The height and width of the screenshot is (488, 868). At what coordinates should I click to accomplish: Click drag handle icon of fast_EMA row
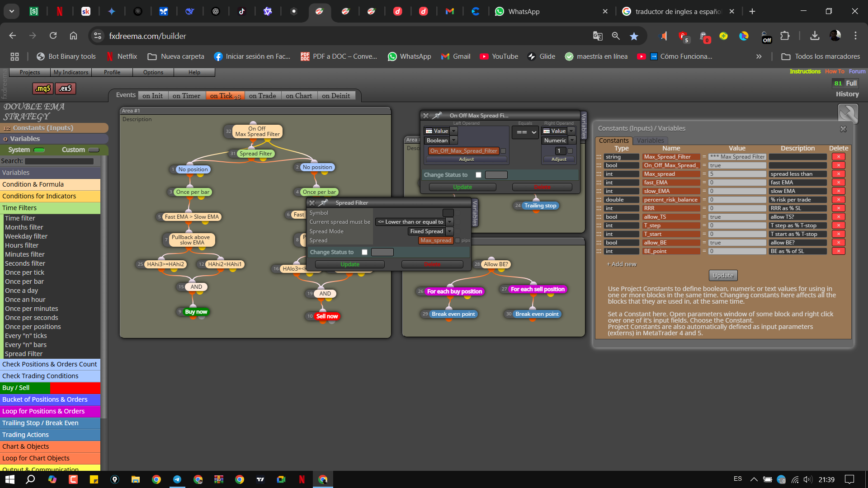pyautogui.click(x=599, y=183)
